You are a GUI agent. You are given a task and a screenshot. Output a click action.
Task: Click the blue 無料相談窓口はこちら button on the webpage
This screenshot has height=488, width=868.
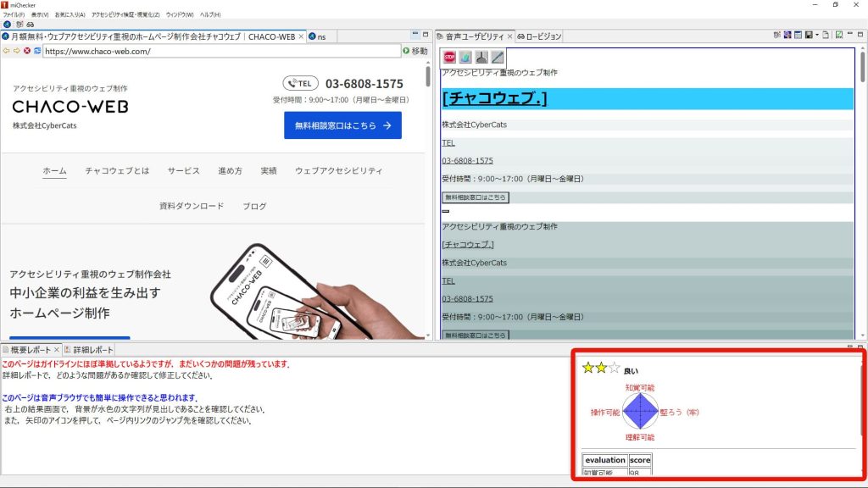click(x=342, y=125)
